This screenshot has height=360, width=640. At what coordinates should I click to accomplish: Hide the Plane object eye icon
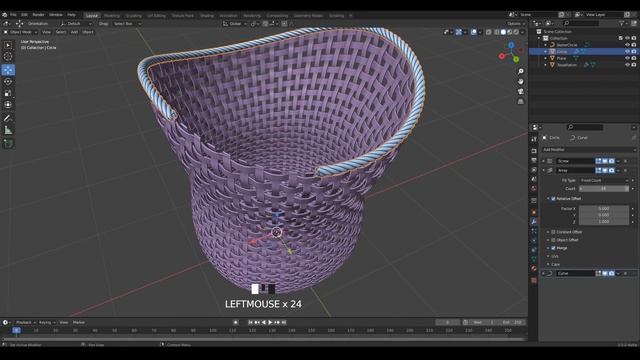click(627, 58)
